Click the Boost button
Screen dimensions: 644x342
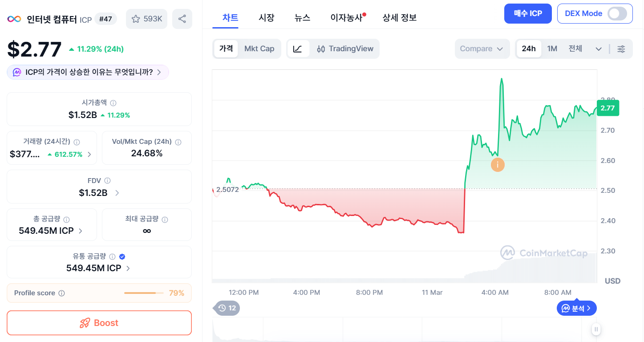coord(99,323)
